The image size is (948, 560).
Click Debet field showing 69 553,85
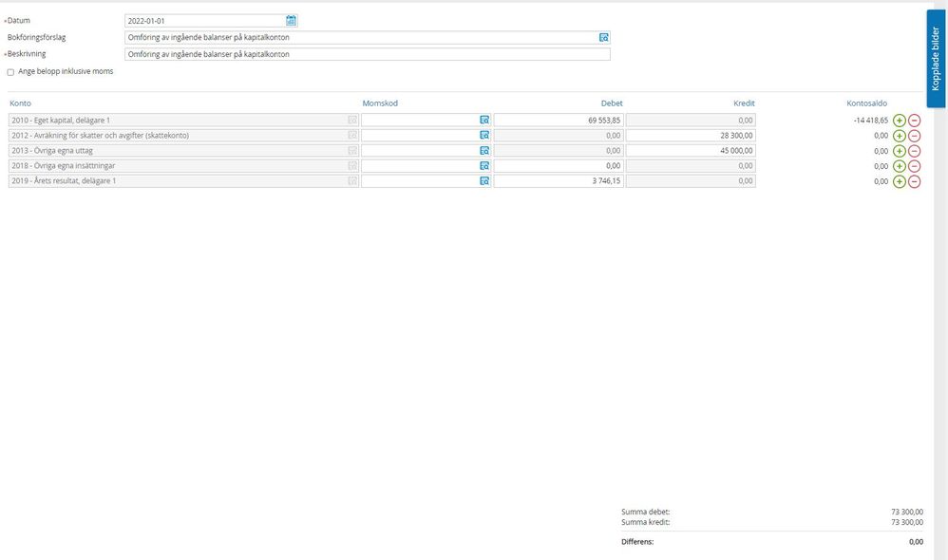(x=559, y=121)
